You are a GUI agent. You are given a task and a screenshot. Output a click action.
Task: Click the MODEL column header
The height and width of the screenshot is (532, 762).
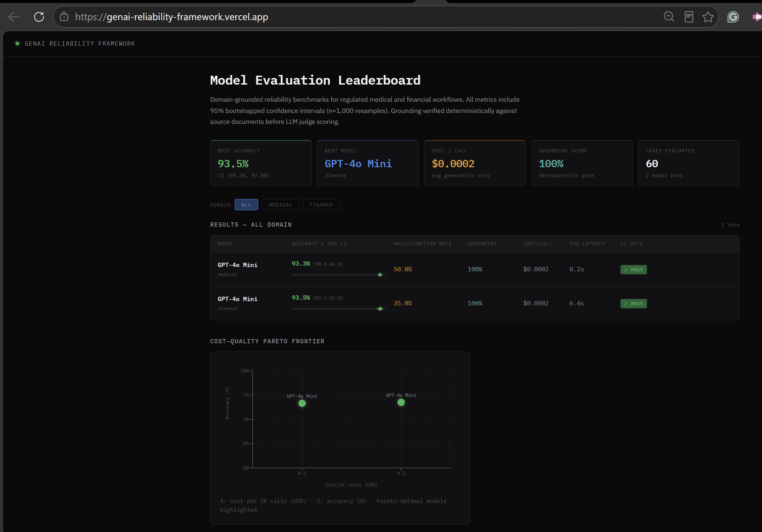(x=226, y=244)
